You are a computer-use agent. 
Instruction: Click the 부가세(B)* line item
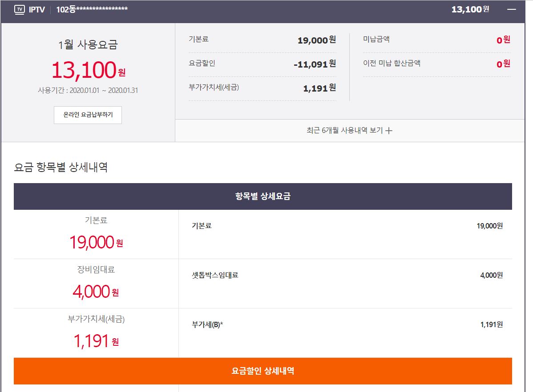point(207,324)
